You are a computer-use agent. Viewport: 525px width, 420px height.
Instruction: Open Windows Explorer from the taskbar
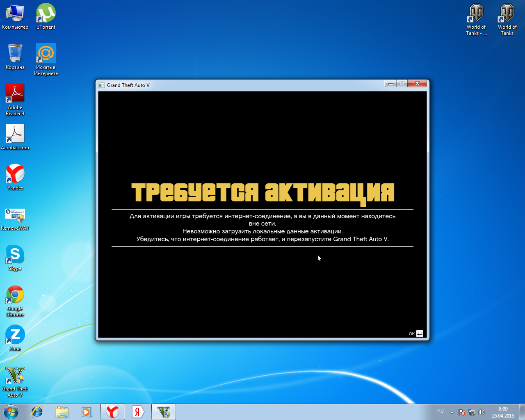(62, 412)
